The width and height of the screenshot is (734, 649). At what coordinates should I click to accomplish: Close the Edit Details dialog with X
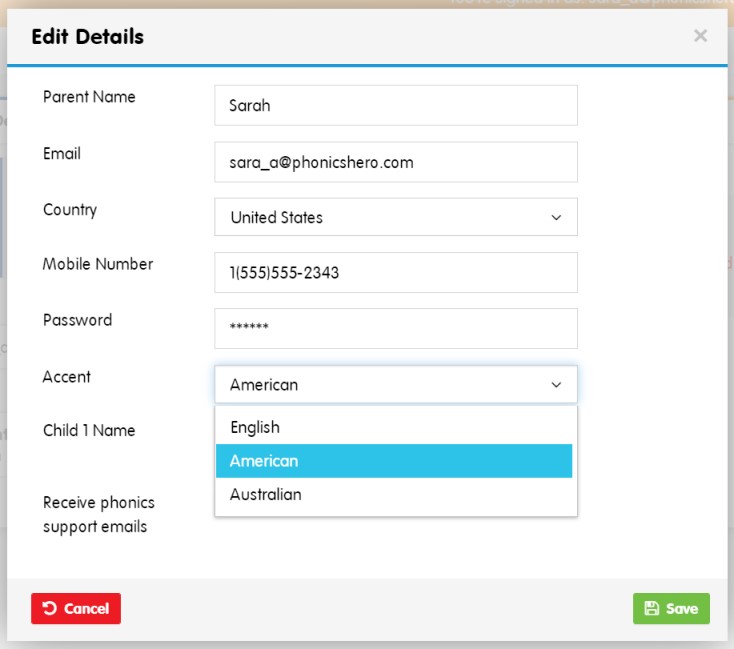(x=700, y=36)
